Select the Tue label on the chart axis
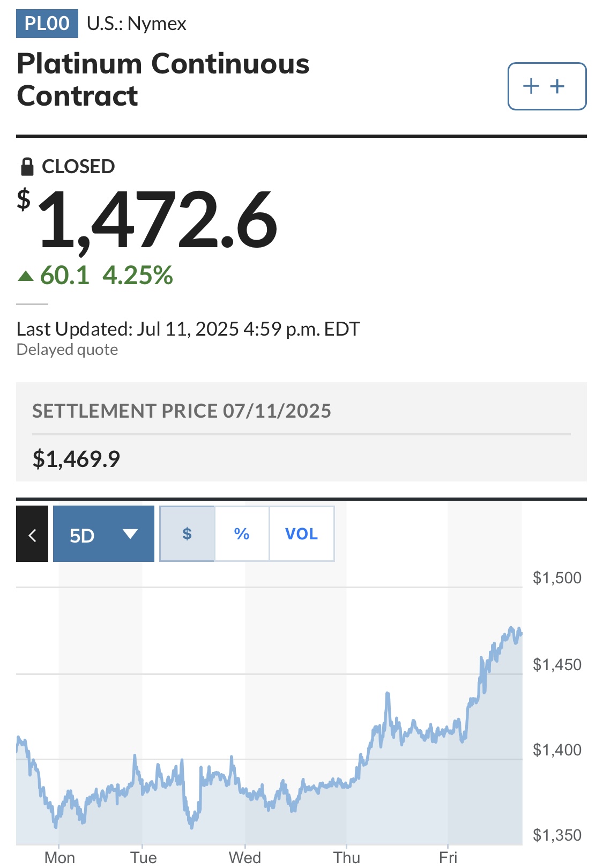 [143, 857]
